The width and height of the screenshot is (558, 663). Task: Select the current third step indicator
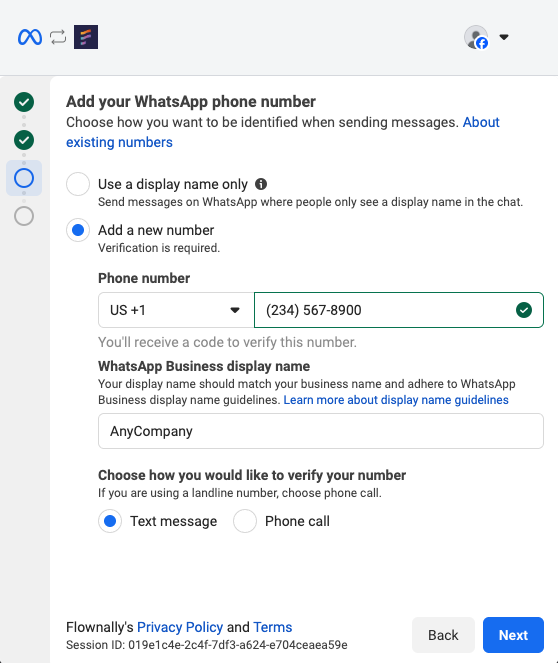(24, 178)
